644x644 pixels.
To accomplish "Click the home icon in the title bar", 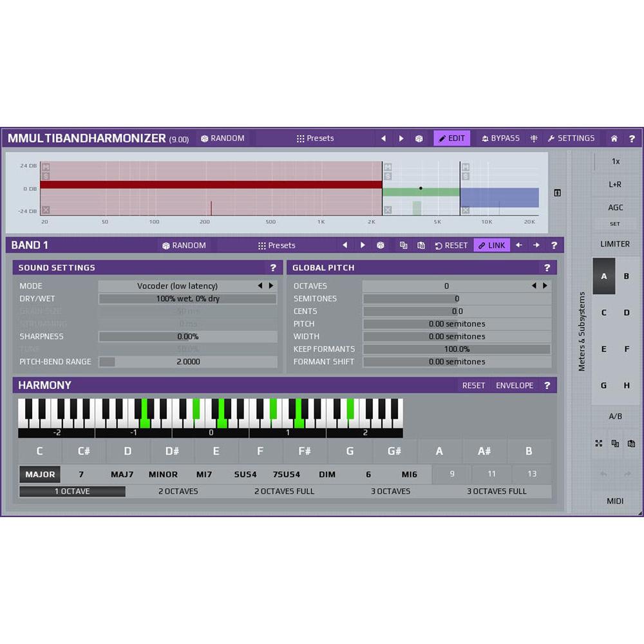I will pos(614,138).
